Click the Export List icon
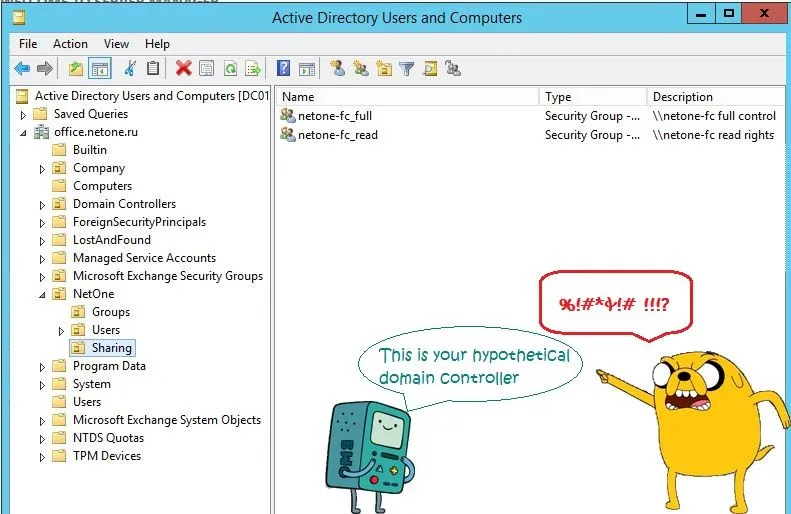This screenshot has height=514, width=791. tap(253, 68)
